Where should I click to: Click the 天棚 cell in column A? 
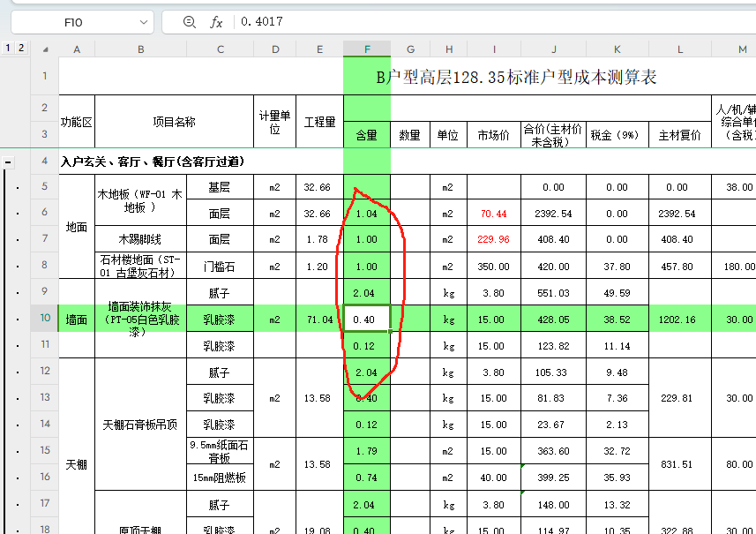click(77, 464)
